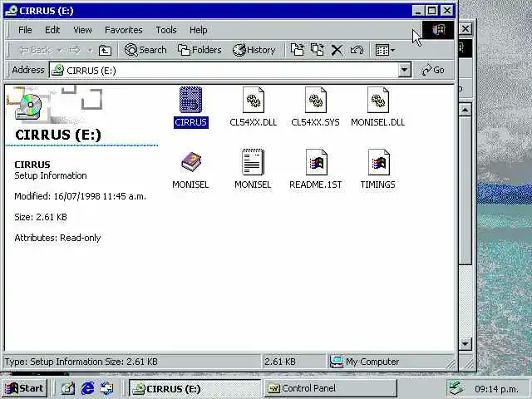Click the Show Desktop quick launch icon
This screenshot has width=532, height=399.
(67, 388)
